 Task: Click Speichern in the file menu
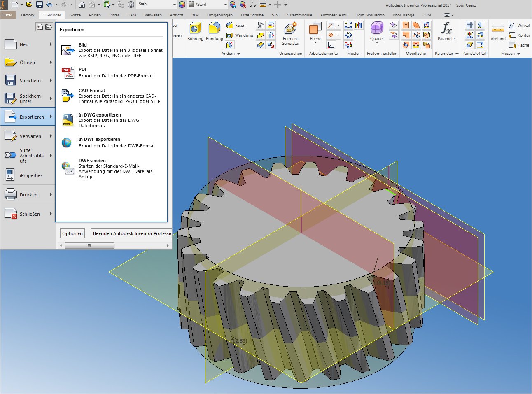(28, 81)
